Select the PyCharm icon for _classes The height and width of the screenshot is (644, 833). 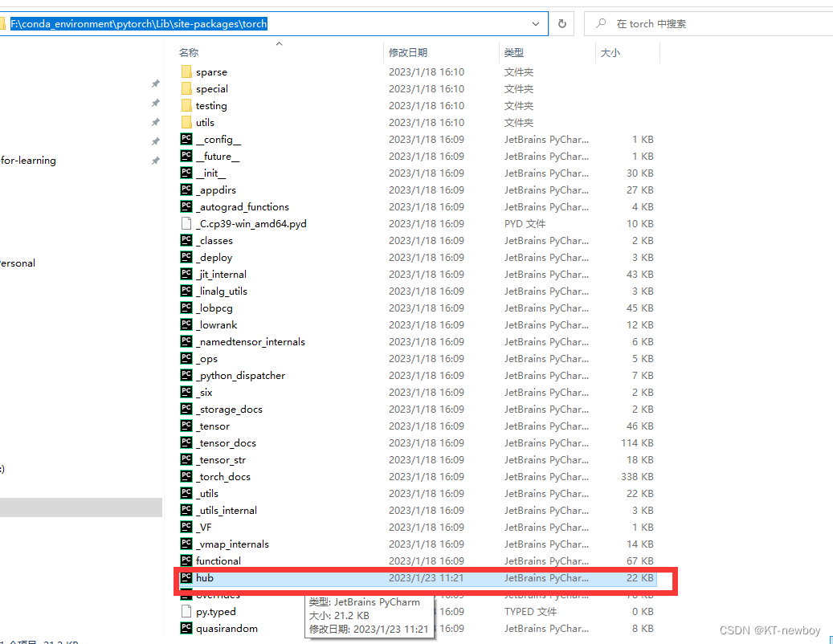(x=186, y=241)
